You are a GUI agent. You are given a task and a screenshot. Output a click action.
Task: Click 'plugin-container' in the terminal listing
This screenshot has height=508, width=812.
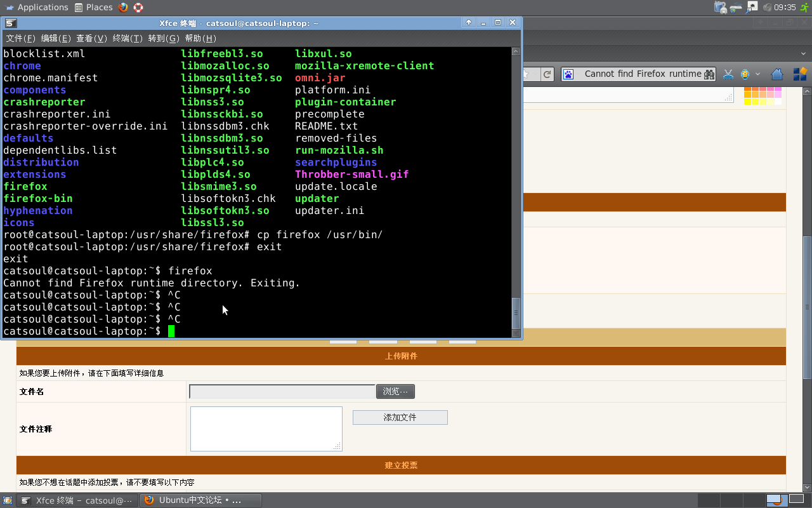pyautogui.click(x=346, y=102)
